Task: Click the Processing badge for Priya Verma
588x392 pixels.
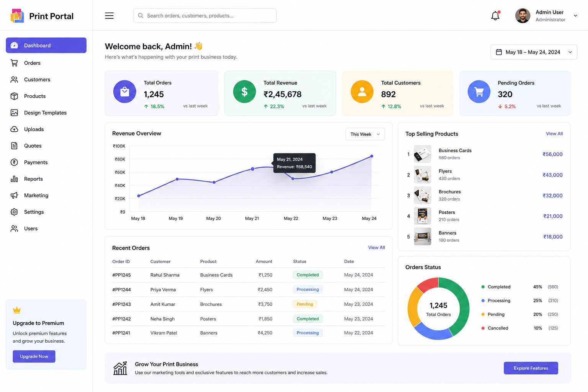Action: click(308, 289)
